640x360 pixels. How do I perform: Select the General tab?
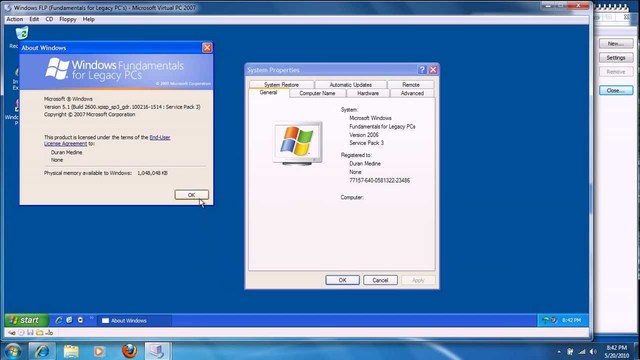pos(269,93)
